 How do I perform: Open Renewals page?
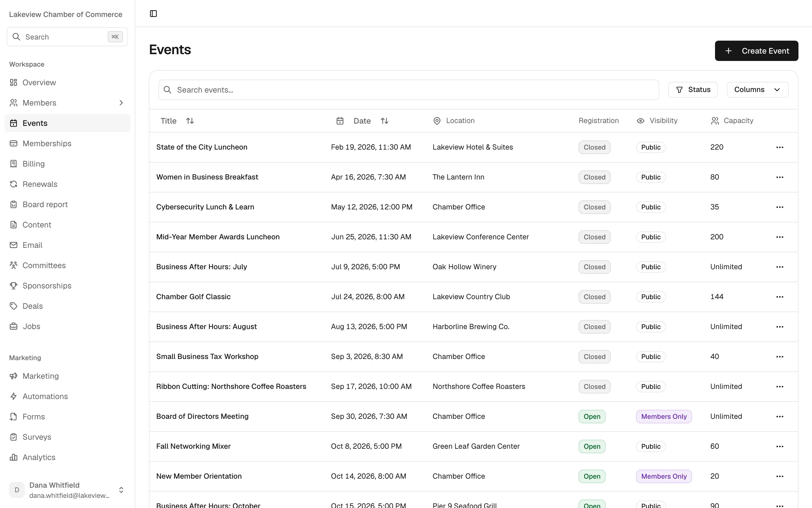[67, 184]
